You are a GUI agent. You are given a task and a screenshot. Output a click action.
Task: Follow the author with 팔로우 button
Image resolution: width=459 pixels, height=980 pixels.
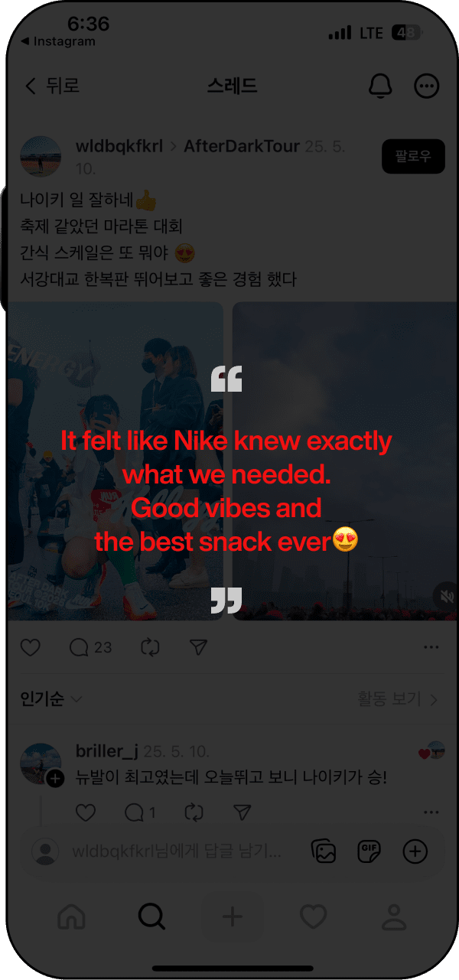[x=413, y=157]
